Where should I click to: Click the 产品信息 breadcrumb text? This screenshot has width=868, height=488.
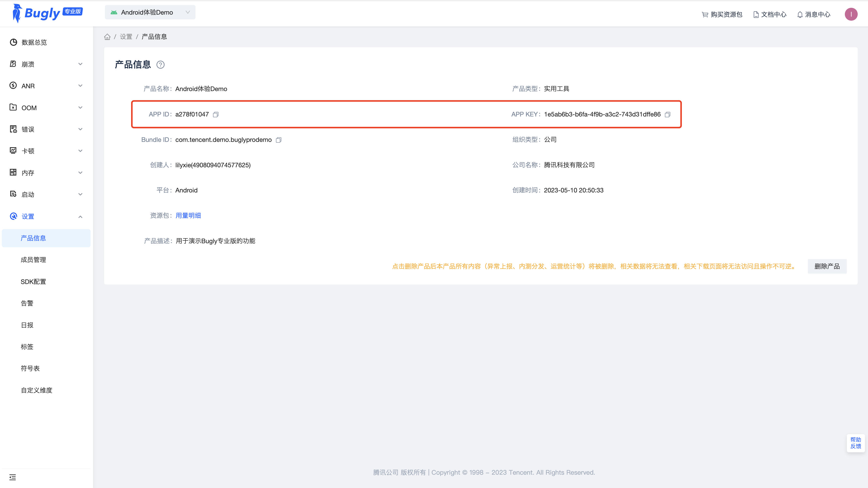click(x=154, y=37)
